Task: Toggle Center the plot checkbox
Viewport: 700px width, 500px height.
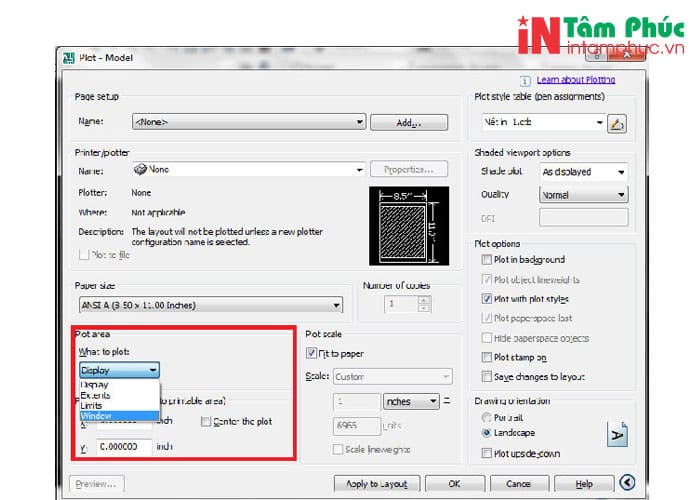Action: 206,421
